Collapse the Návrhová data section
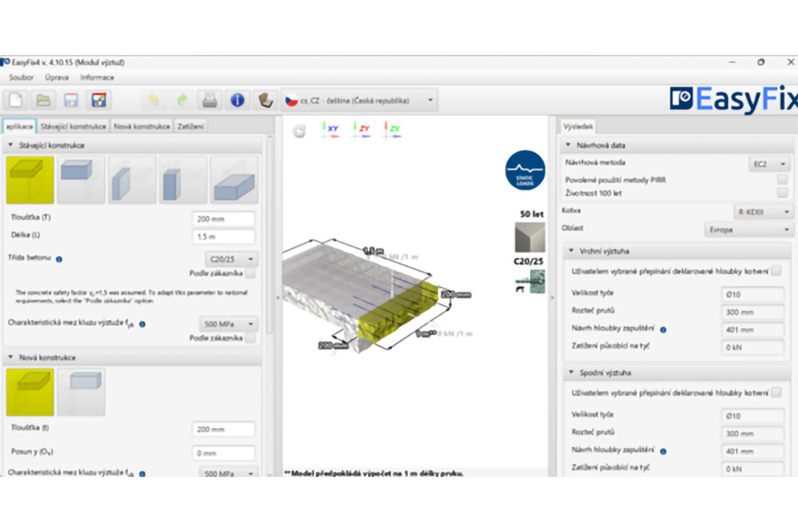The width and height of the screenshot is (798, 532). (677, 145)
